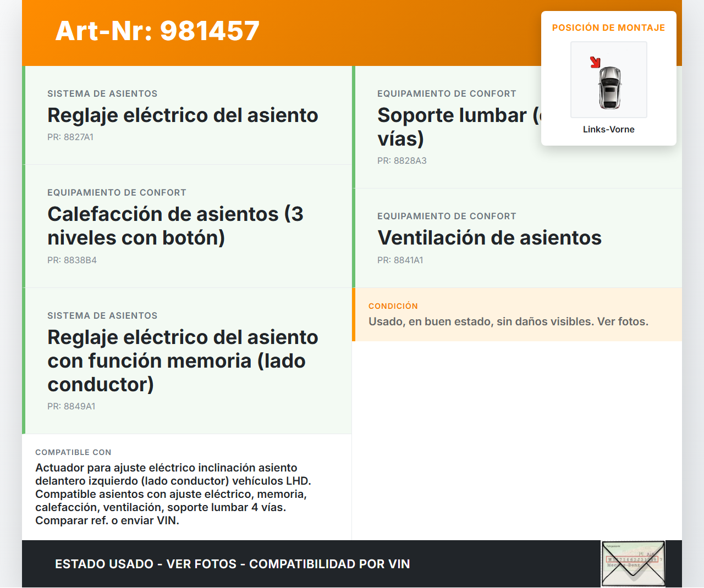
Task: Click the 'PR: 8849A1' code
Action: point(71,406)
